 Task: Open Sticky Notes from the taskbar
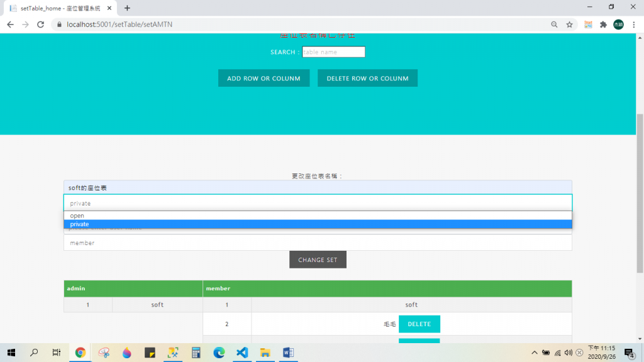point(150,353)
